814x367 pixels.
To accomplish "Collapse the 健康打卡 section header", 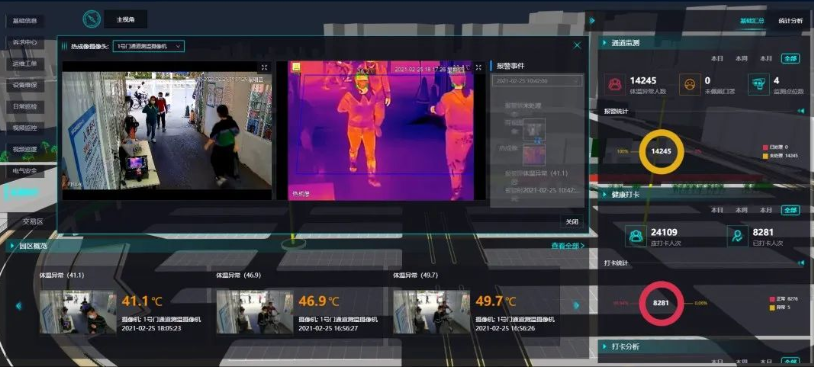I will pyautogui.click(x=703, y=194).
